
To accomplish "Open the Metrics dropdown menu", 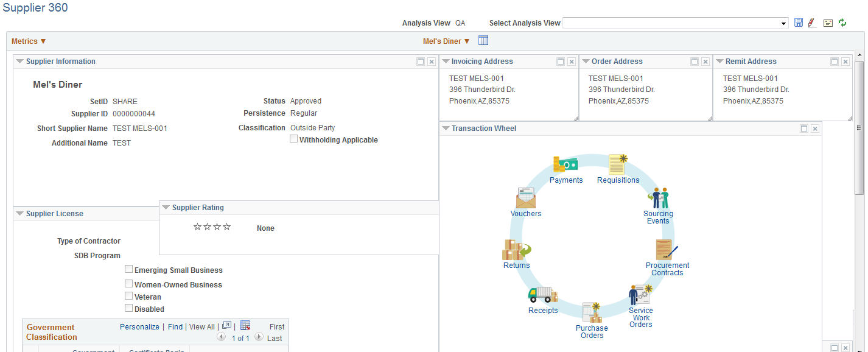I will (x=29, y=41).
